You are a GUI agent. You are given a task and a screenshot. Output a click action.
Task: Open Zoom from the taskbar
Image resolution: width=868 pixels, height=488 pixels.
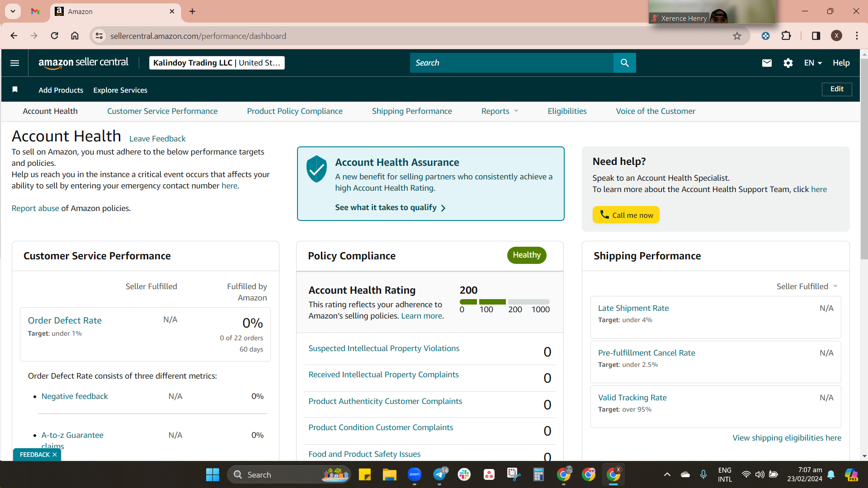(414, 474)
